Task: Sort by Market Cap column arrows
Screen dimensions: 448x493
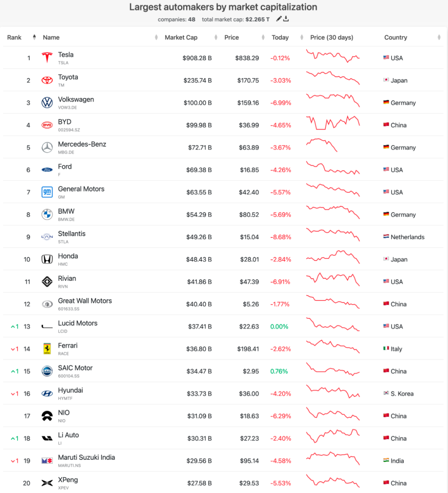Action: point(216,37)
